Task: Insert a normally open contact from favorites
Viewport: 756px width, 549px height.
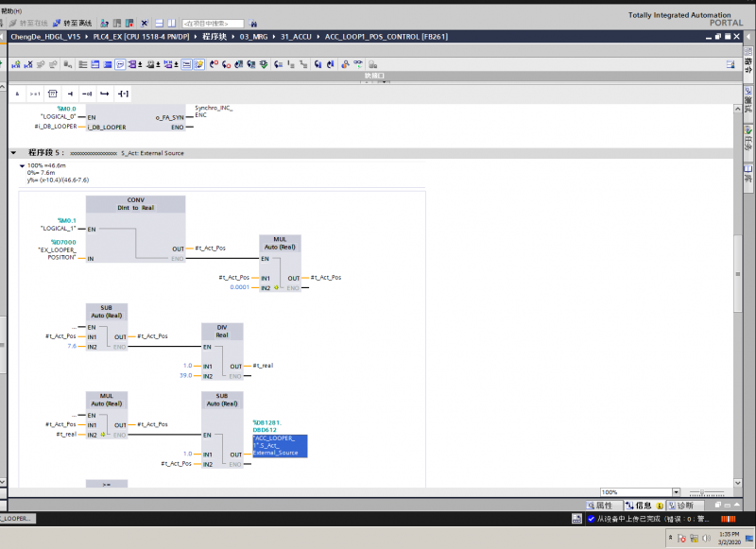Action: click(x=69, y=94)
